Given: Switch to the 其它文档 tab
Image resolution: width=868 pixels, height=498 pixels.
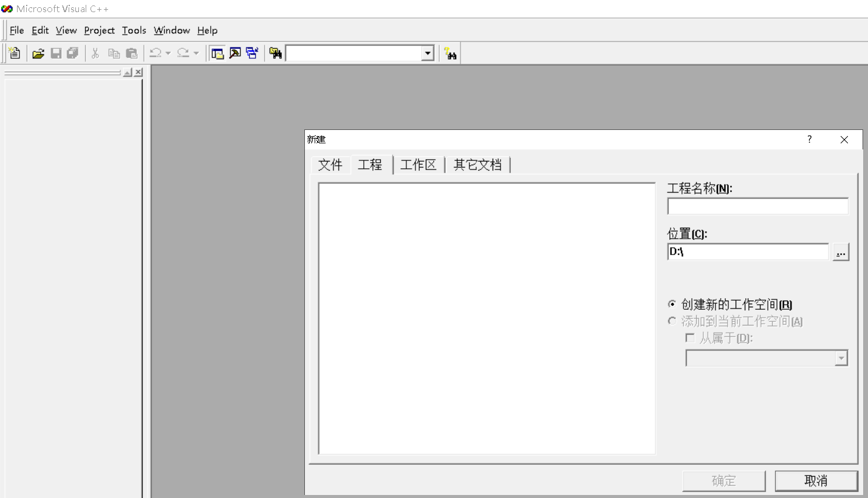Looking at the screenshot, I should (477, 165).
